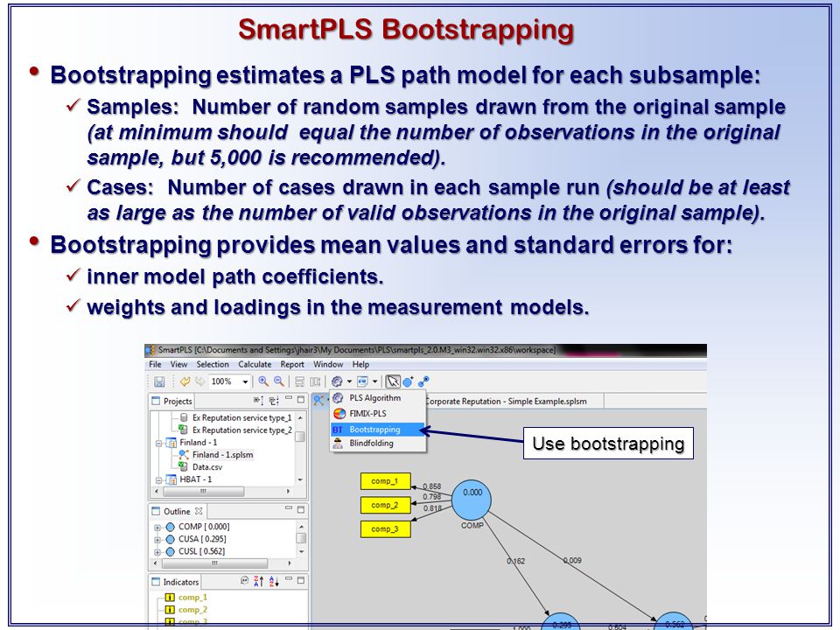840x630 pixels.
Task: Click the Report toolbar icon
Action: [362, 381]
